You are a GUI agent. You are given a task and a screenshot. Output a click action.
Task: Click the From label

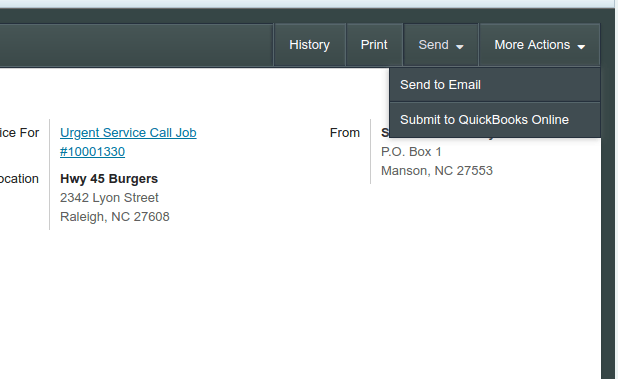coord(345,133)
